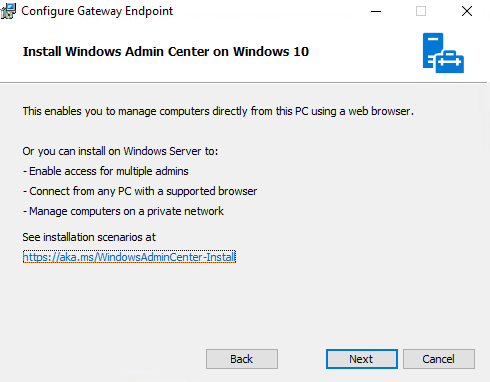Open the installer icon system menu

(8, 11)
